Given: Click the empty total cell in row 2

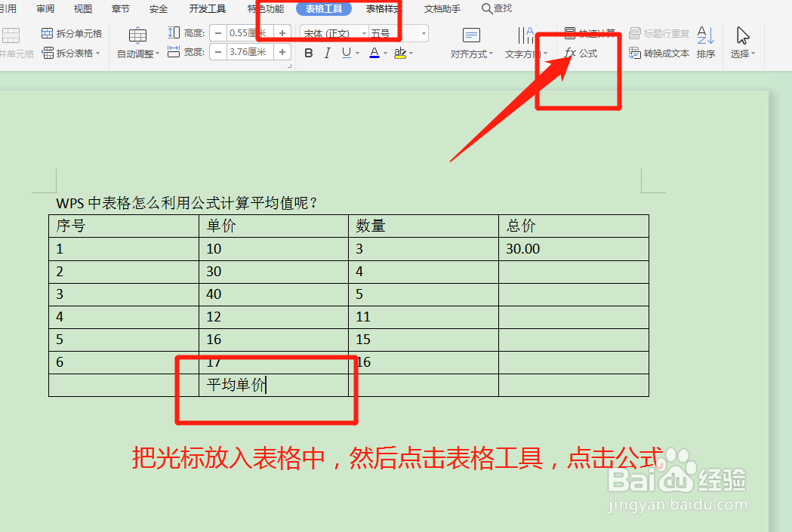Looking at the screenshot, I should pyautogui.click(x=573, y=272).
